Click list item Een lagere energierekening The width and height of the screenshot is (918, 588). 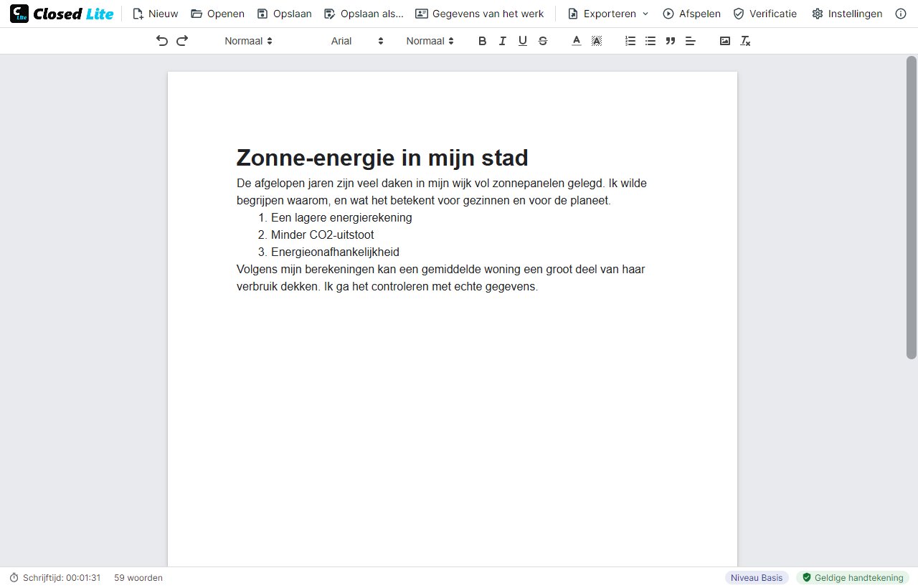click(x=341, y=217)
